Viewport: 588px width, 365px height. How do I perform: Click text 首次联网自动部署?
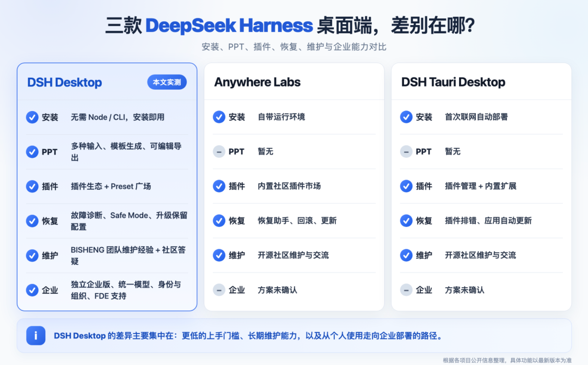coord(476,117)
